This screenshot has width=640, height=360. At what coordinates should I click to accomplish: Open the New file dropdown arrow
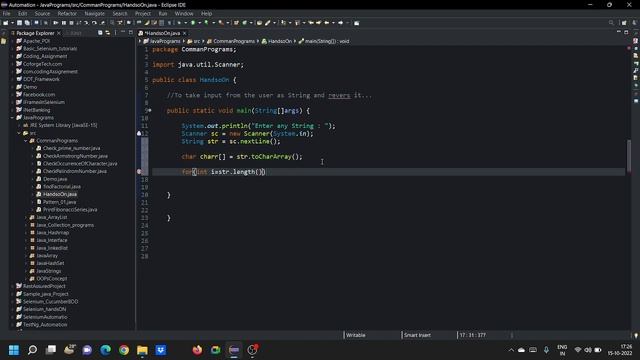click(12, 23)
